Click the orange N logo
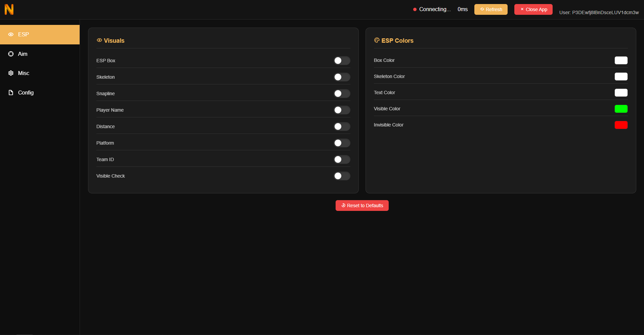 click(x=9, y=9)
